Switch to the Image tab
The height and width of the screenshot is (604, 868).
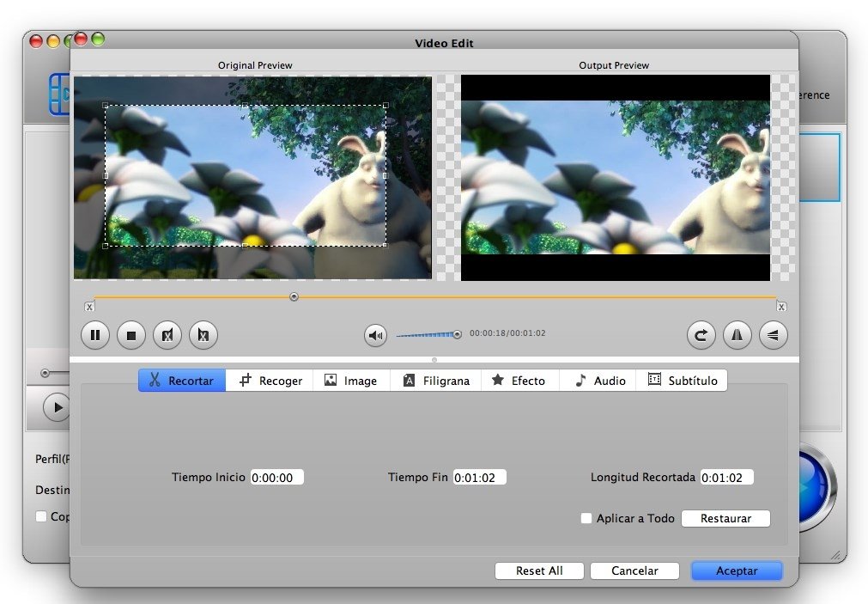tap(351, 381)
